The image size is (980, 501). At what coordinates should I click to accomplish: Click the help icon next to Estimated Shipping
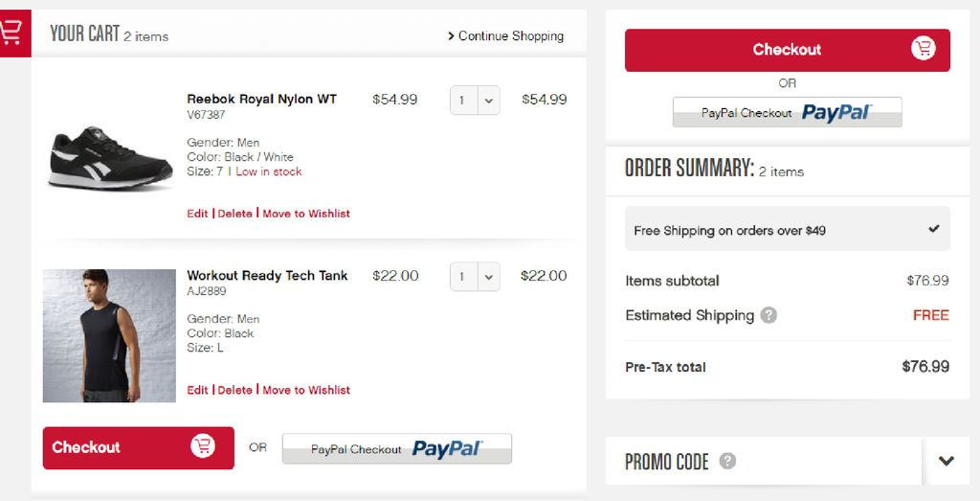768,315
